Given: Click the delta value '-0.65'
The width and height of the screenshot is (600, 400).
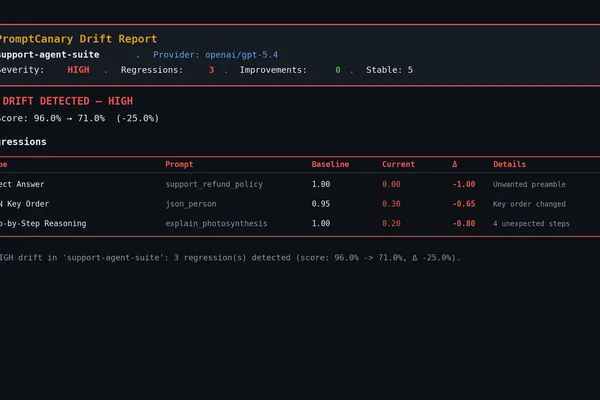Looking at the screenshot, I should coord(464,204).
